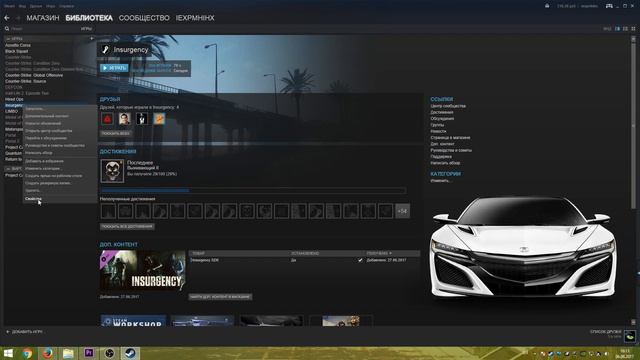
Task: Open Google Chrome from the taskbar
Action: tap(27, 353)
